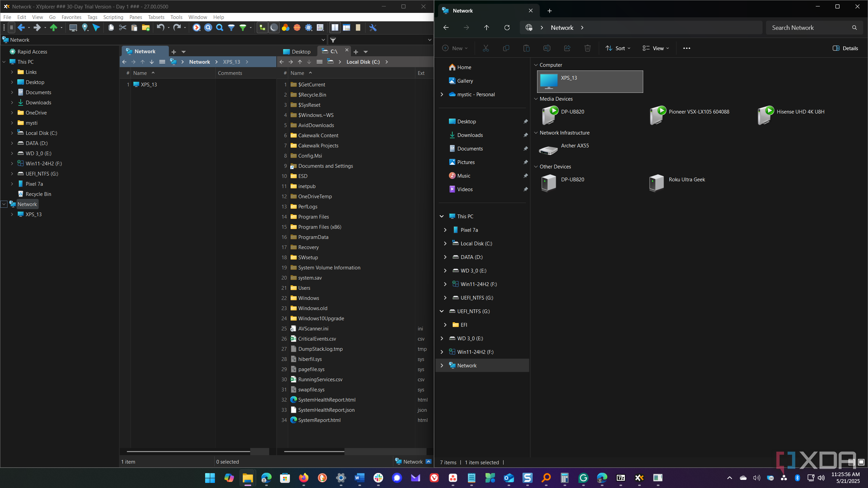868x488 pixels.
Task: Click the This PC monitor toolbar icon
Action: click(x=73, y=28)
